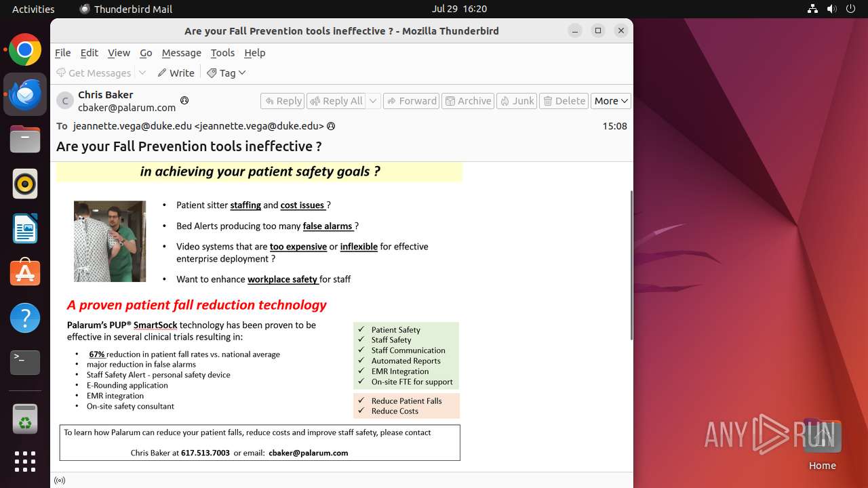868x488 pixels.
Task: Click Reply All button
Action: pos(336,101)
